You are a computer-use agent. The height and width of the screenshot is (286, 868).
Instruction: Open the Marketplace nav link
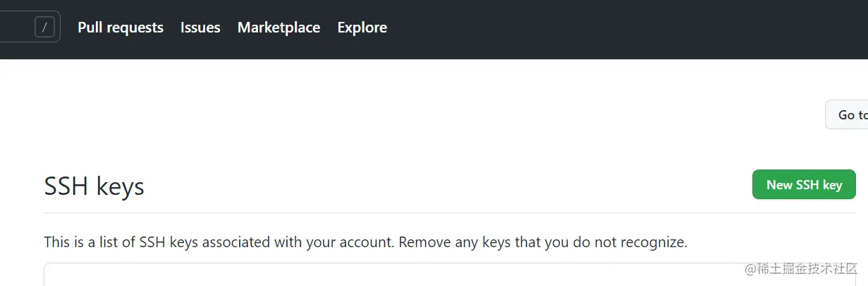[x=279, y=28]
